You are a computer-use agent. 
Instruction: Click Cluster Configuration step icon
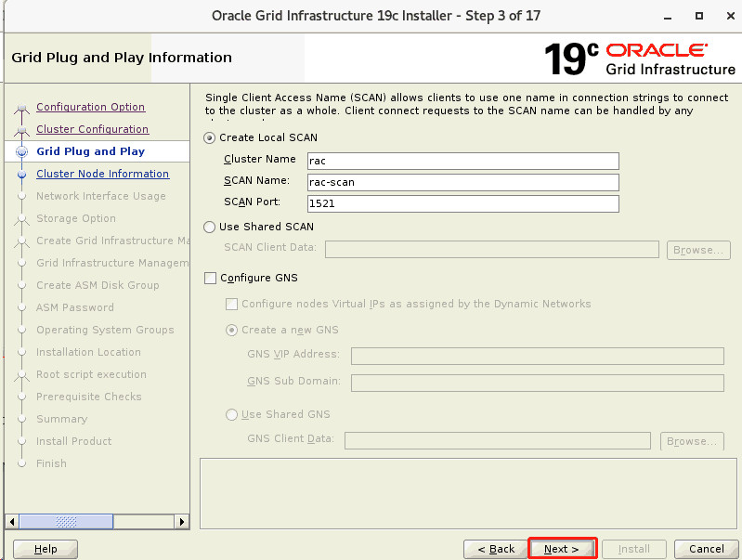[x=21, y=130]
